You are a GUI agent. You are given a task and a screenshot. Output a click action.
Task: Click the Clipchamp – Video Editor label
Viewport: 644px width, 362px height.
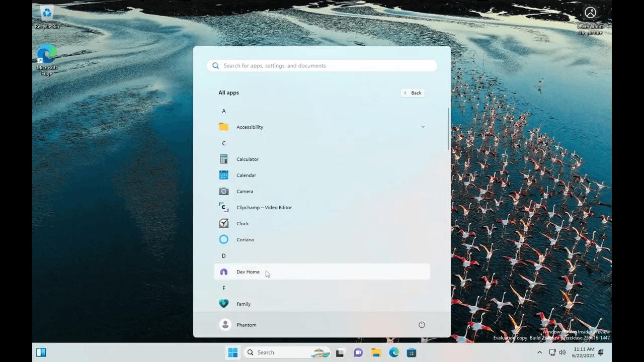coord(264,207)
